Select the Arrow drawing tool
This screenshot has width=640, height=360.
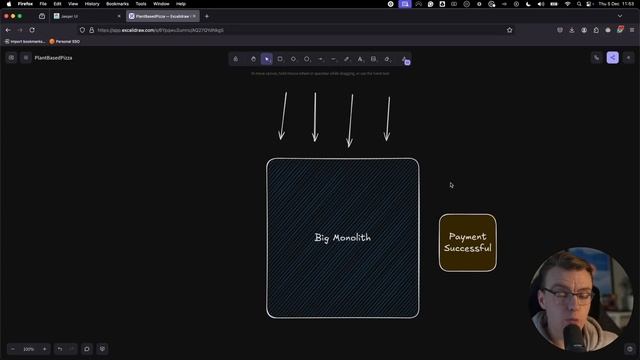(x=320, y=59)
